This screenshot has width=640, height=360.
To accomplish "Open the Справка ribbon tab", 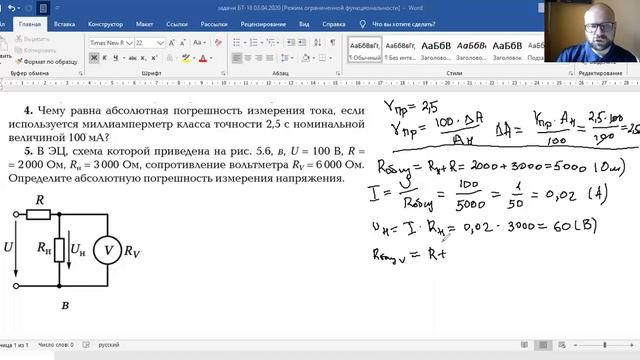I will pyautogui.click(x=333, y=24).
